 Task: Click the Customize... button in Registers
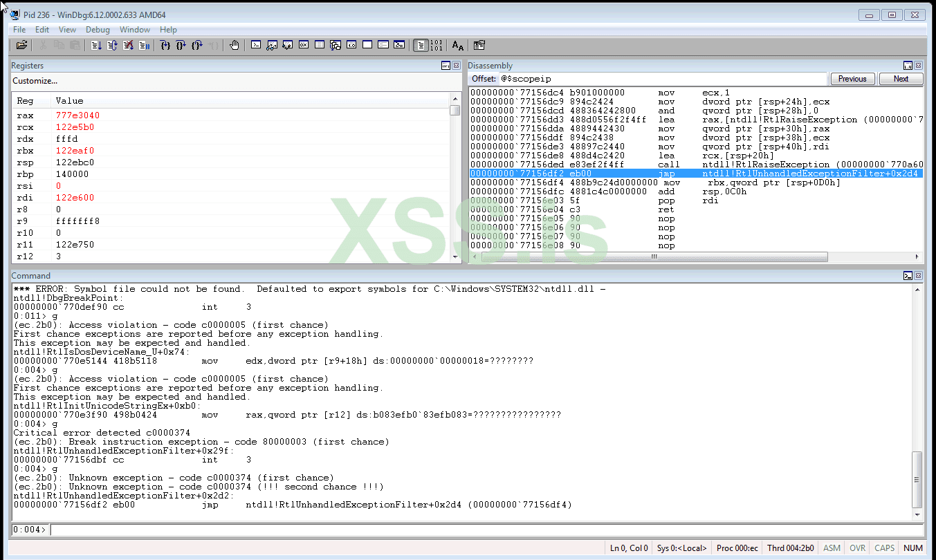click(35, 81)
